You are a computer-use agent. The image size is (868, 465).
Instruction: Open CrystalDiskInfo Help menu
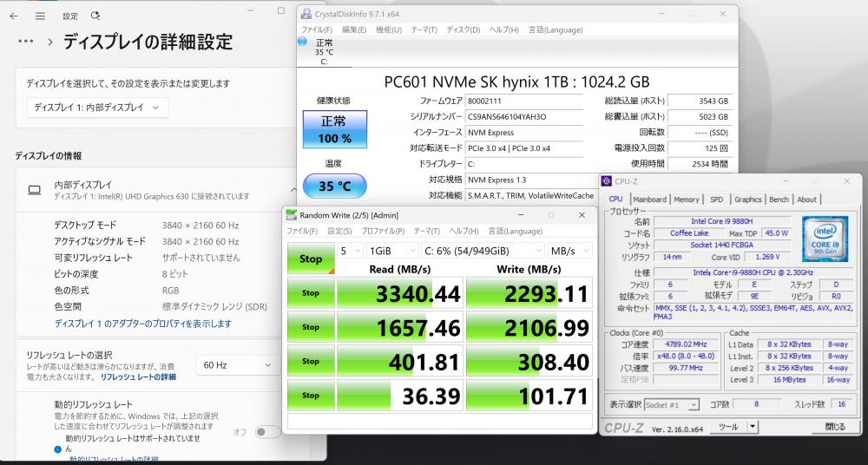[504, 29]
